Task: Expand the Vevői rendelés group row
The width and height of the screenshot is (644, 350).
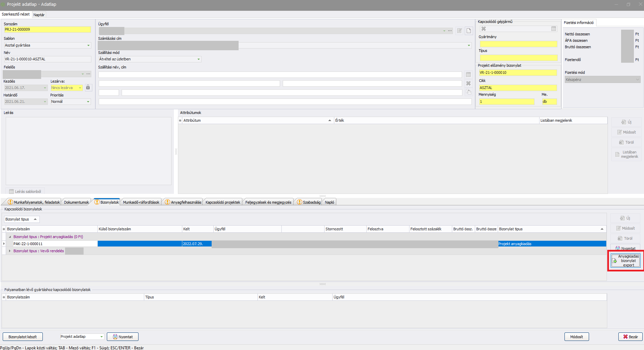Action: (x=10, y=251)
